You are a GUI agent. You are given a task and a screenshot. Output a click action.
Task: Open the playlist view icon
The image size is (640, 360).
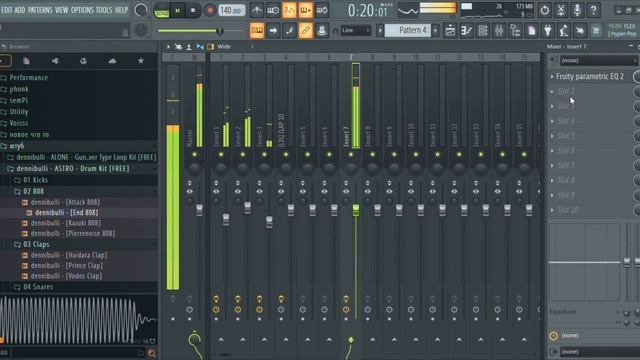[x=450, y=31]
